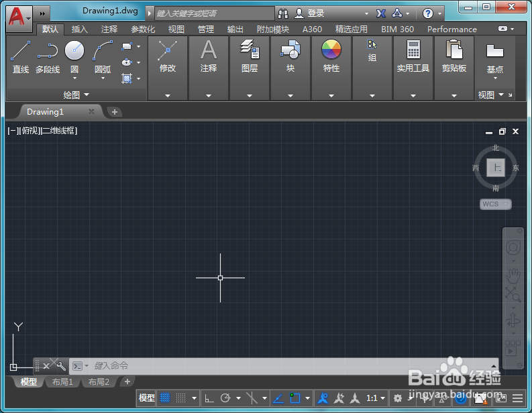The height and width of the screenshot is (413, 532).
Task: Click the 剪贴板 (Clipboard) icon
Action: pyautogui.click(x=454, y=51)
